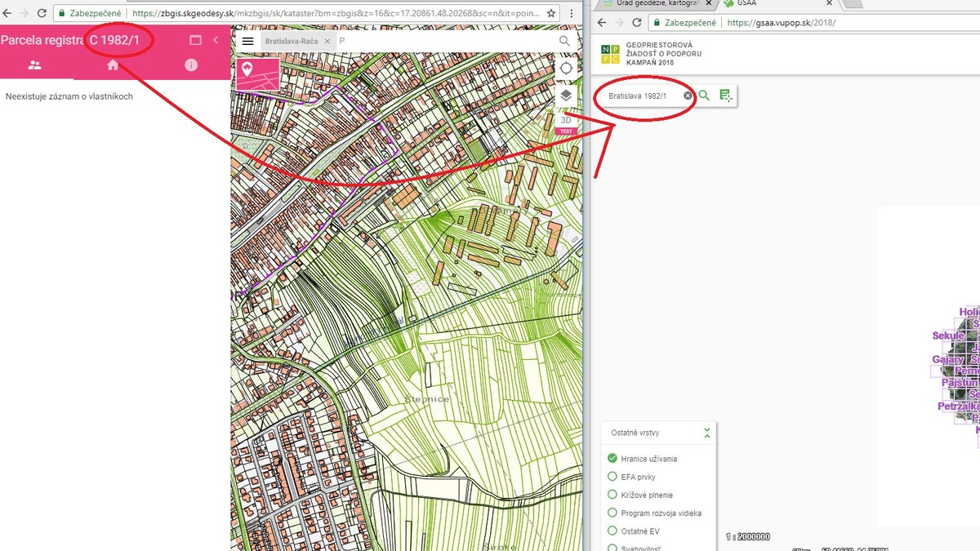This screenshot has height=551, width=980.
Task: Collapse the Ostatné vrstvy layers panel
Action: (707, 433)
